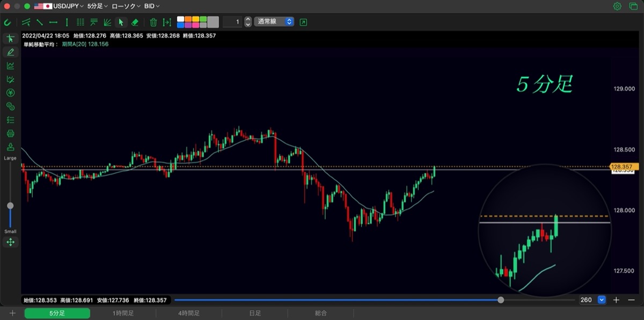Viewport: 644px width, 320px height.
Task: Pick the orange color swatch
Action: coord(188,19)
